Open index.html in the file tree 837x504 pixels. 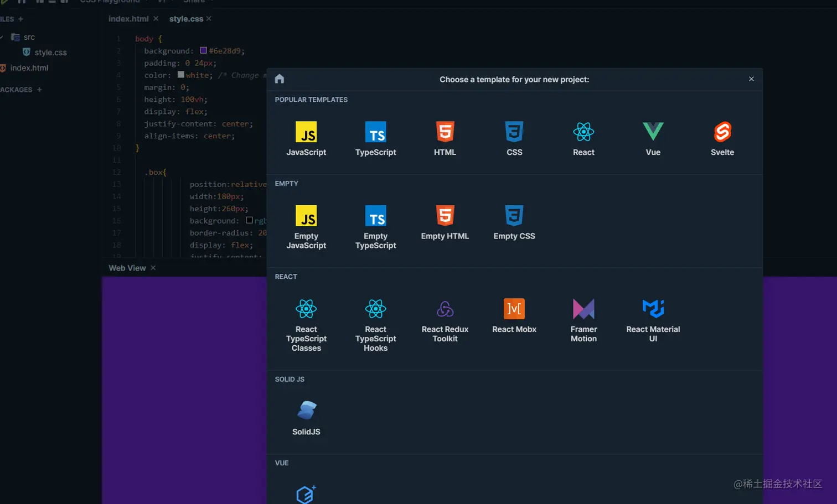29,68
